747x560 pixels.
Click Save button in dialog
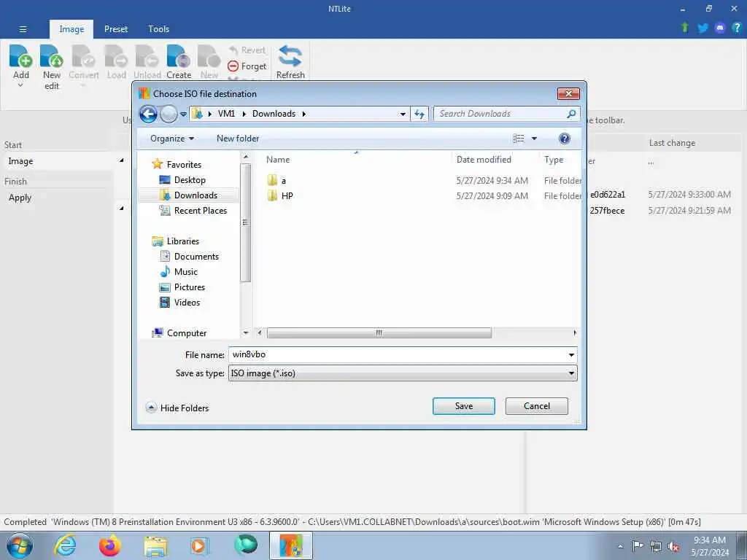(463, 406)
